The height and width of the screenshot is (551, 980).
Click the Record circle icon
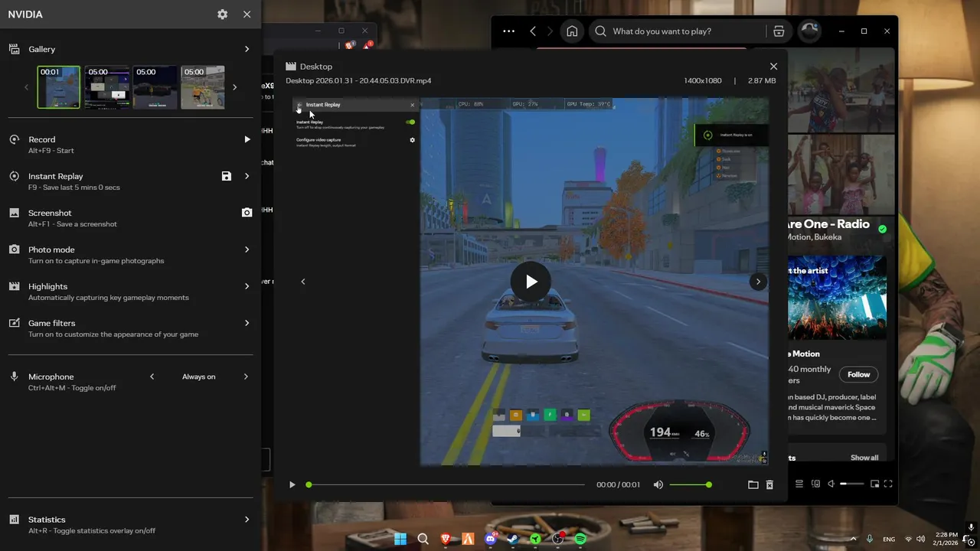click(14, 139)
